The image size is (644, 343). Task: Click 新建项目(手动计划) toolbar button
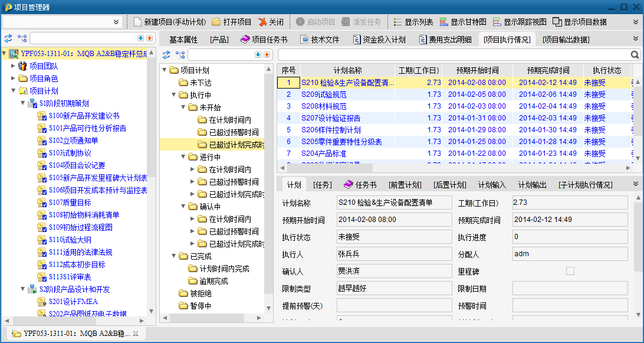[170, 22]
